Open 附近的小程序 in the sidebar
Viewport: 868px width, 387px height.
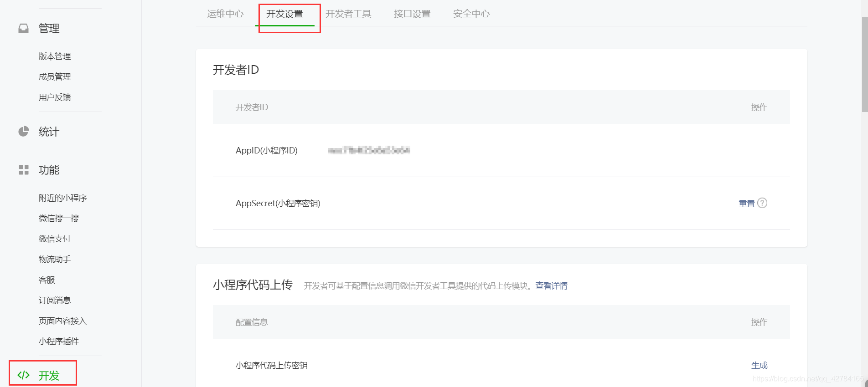[62, 198]
